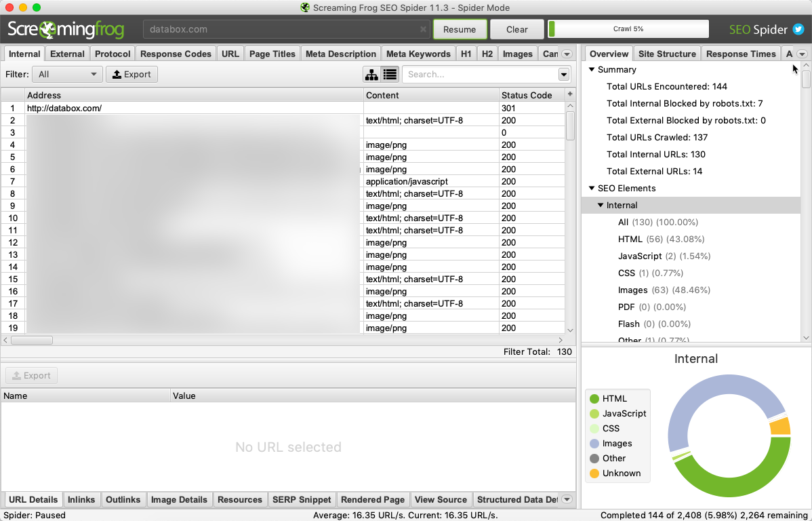Image resolution: width=812 pixels, height=521 pixels.
Task: Click the Images blue legend swatch
Action: point(594,444)
